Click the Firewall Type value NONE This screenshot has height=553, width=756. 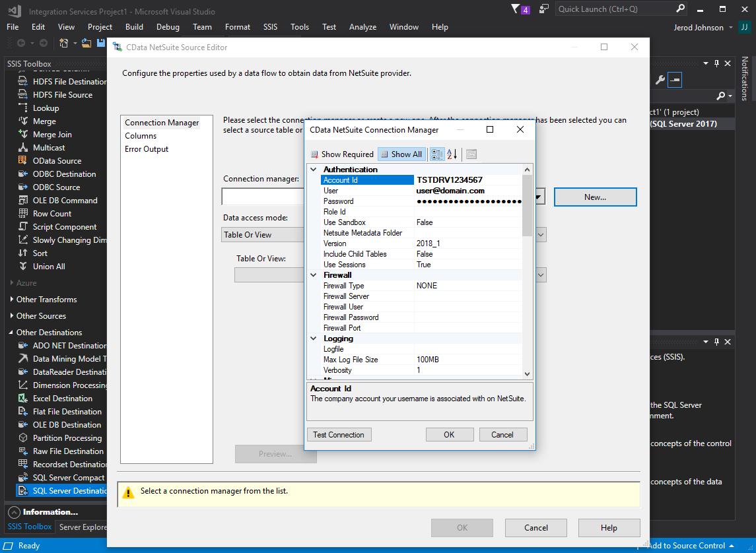pyautogui.click(x=468, y=286)
